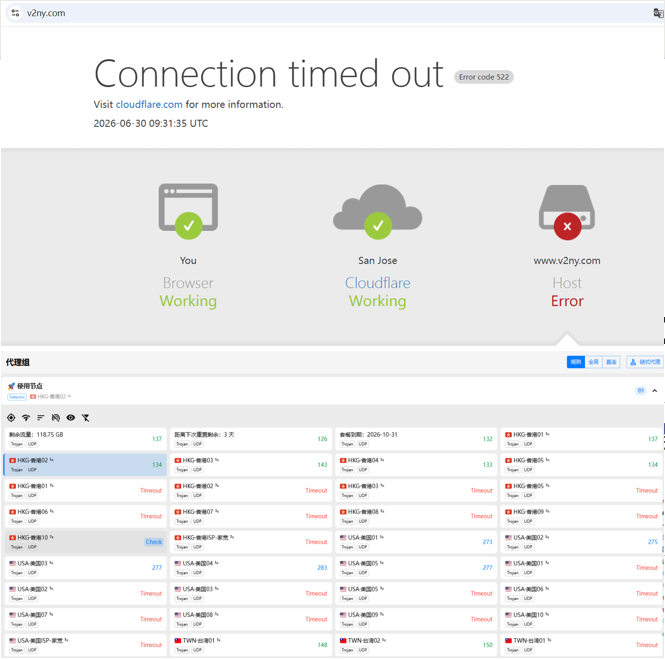Click the translate page icon in address bar
The height and width of the screenshot is (659, 665).
[658, 13]
